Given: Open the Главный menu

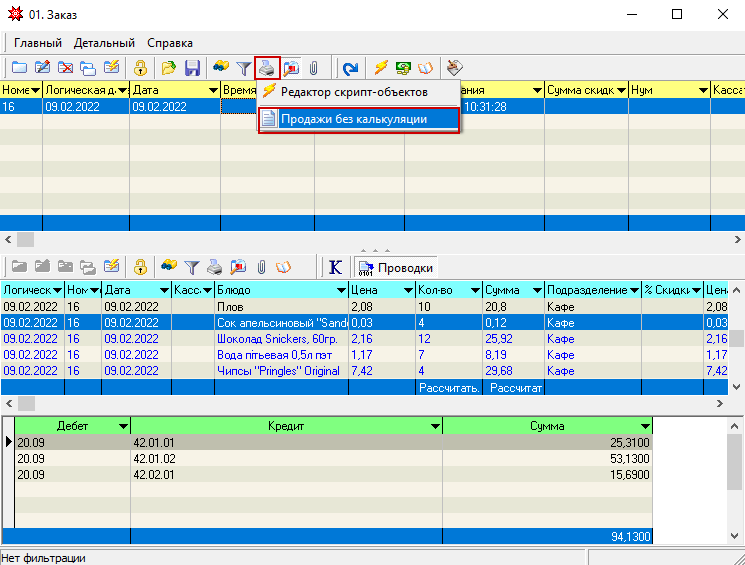Looking at the screenshot, I should click(38, 43).
